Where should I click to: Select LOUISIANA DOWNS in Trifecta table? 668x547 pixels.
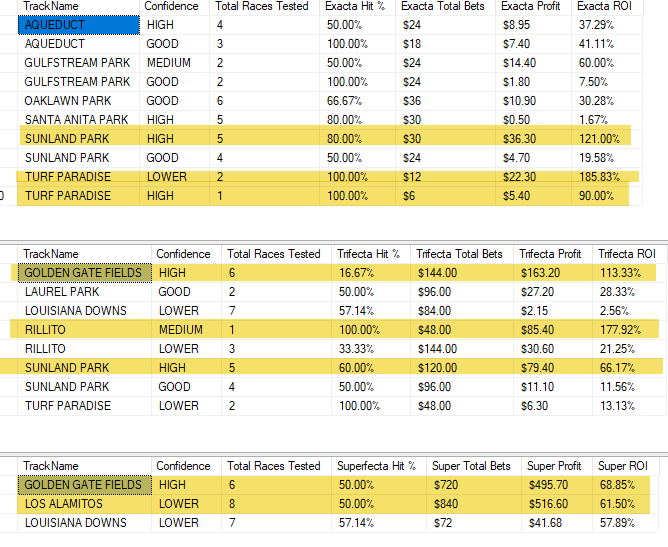click(x=84, y=311)
